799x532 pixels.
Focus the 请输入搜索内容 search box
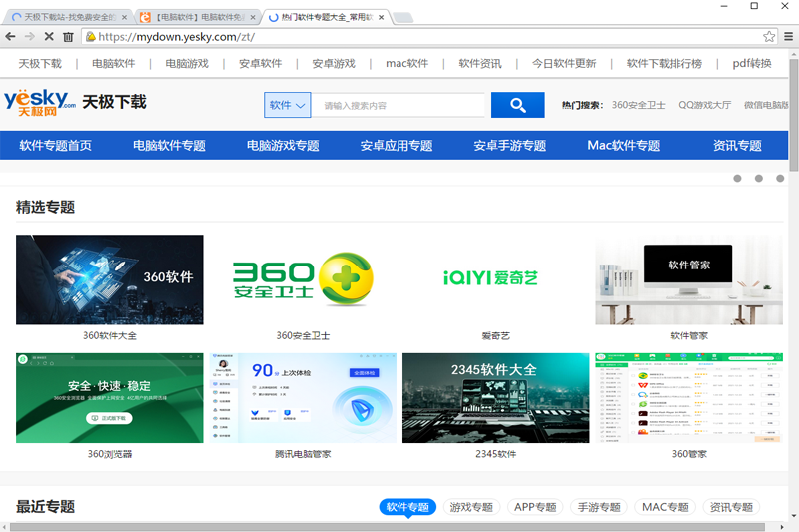398,106
